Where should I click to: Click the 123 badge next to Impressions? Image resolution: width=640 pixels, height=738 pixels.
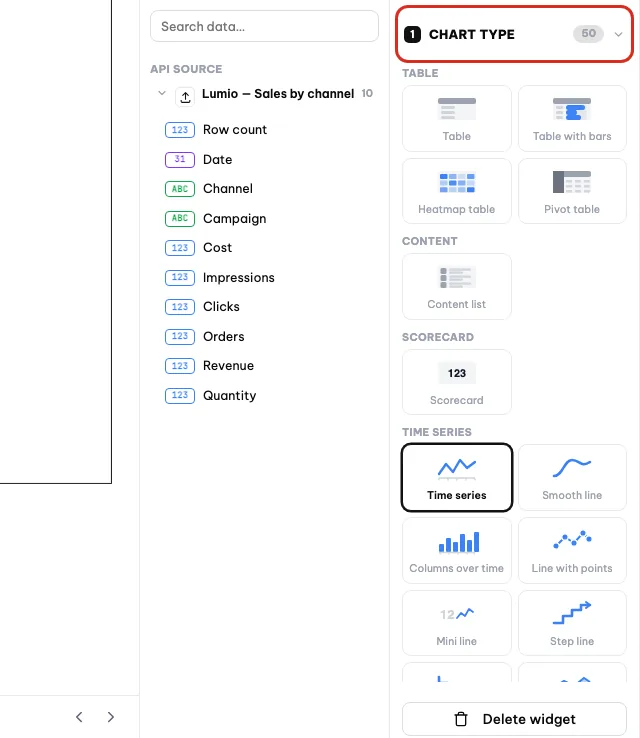tap(180, 278)
